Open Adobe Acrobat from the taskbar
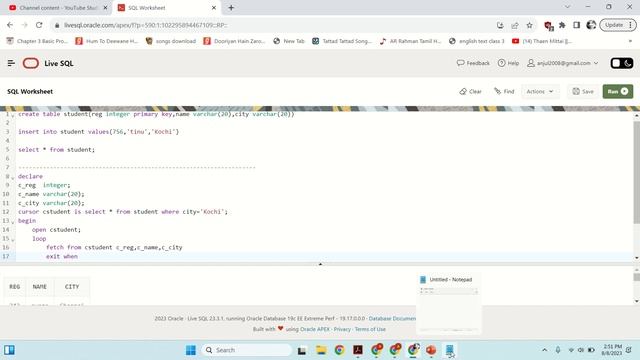 click(x=358, y=350)
